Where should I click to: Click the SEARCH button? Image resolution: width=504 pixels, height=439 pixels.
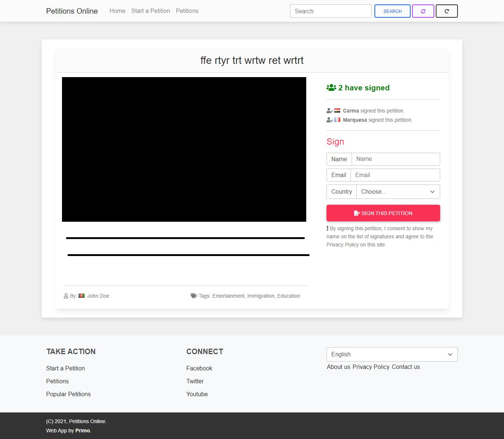pos(392,11)
